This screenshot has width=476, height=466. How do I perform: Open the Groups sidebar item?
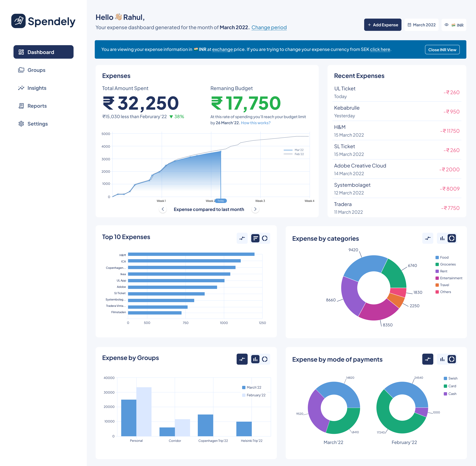pyautogui.click(x=32, y=70)
